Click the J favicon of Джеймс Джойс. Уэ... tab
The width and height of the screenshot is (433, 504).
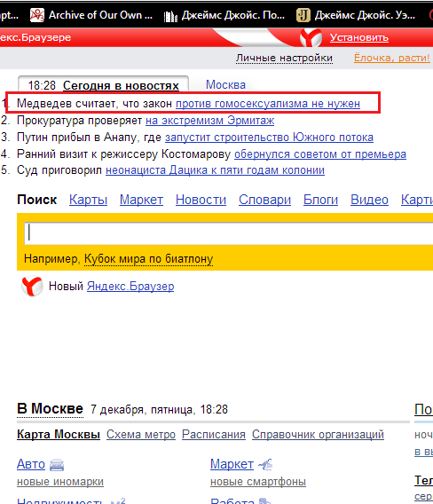pos(303,15)
